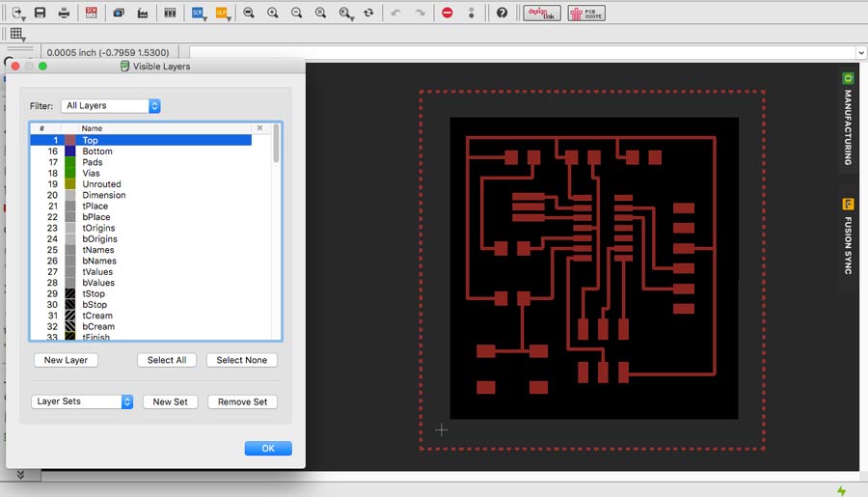Click the Zoom out magnifier icon
Viewport: 868px width, 497px height.
click(296, 13)
